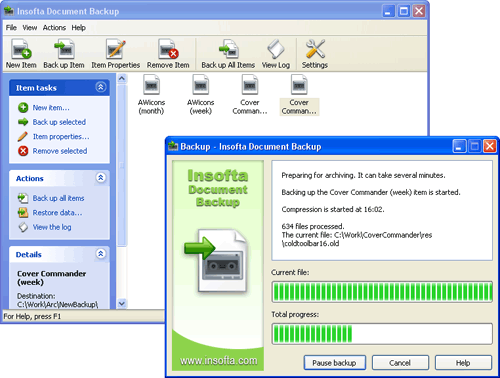Click the Restore data... link
The width and height of the screenshot is (500, 378).
57,212
